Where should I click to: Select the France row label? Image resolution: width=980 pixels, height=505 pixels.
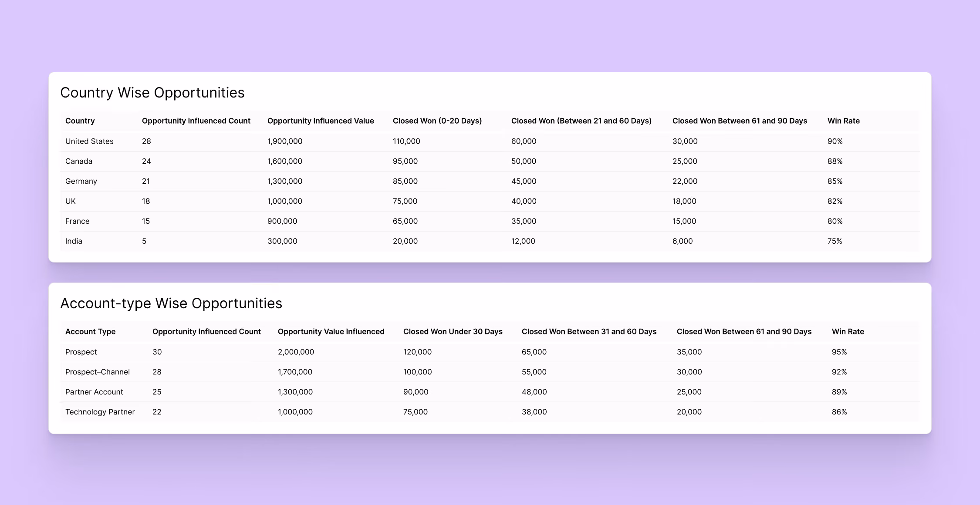(x=78, y=222)
